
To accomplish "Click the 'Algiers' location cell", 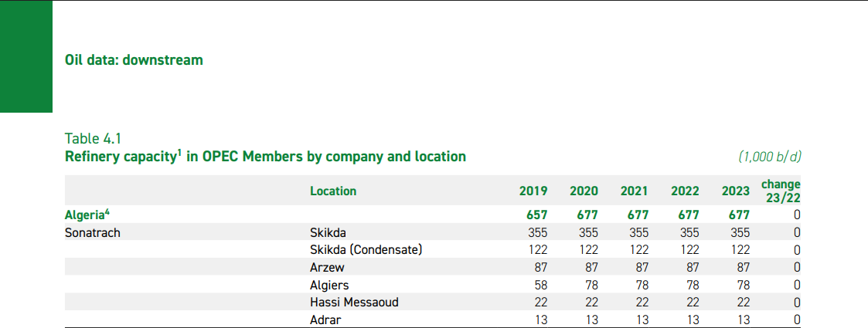I will pos(329,286).
